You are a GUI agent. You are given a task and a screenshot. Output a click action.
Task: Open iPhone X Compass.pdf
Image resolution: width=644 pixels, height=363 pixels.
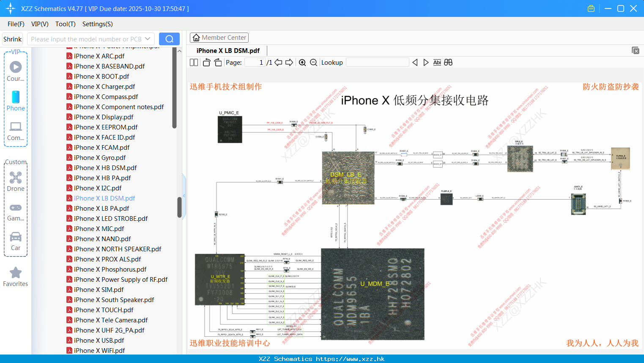(106, 97)
